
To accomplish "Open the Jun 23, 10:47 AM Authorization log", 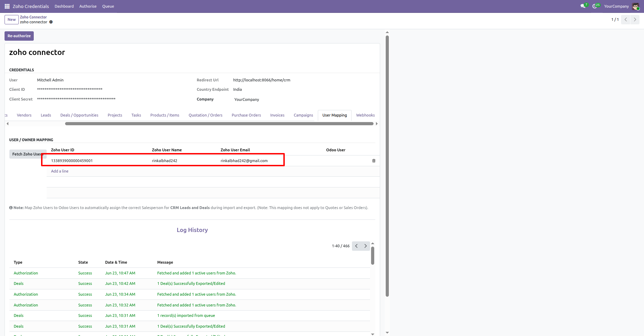I will pyautogui.click(x=190, y=273).
